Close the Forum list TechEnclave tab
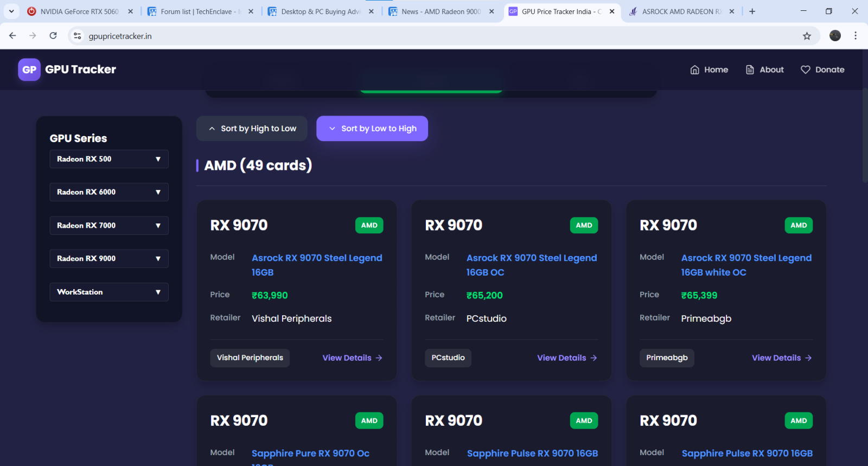The image size is (868, 466). pos(251,11)
